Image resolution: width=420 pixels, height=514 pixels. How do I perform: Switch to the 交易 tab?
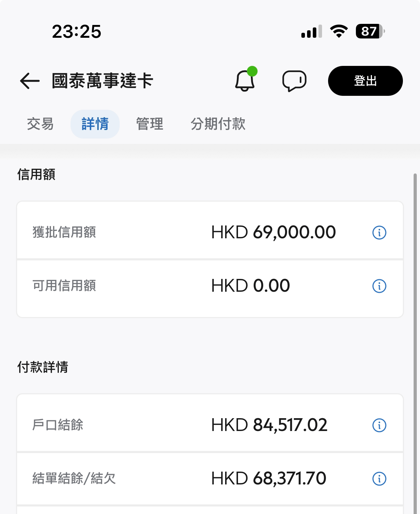pyautogui.click(x=40, y=124)
